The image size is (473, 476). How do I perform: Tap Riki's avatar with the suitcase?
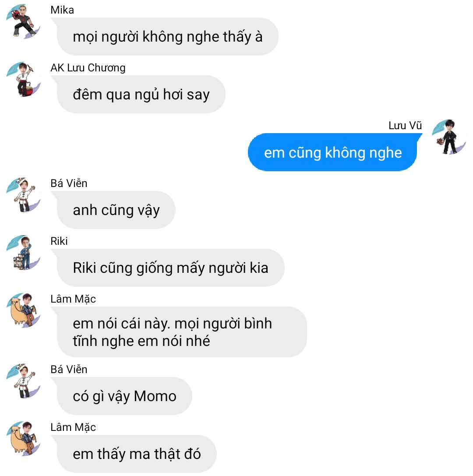click(23, 253)
